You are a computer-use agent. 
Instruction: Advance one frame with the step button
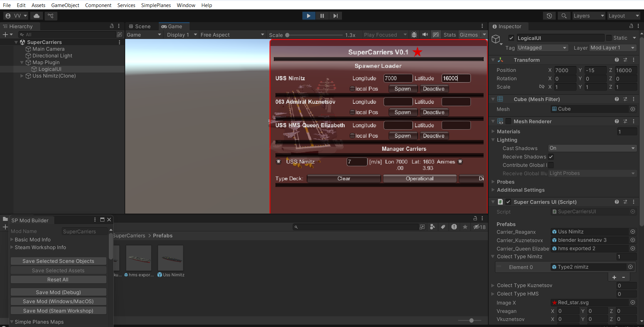click(x=335, y=16)
